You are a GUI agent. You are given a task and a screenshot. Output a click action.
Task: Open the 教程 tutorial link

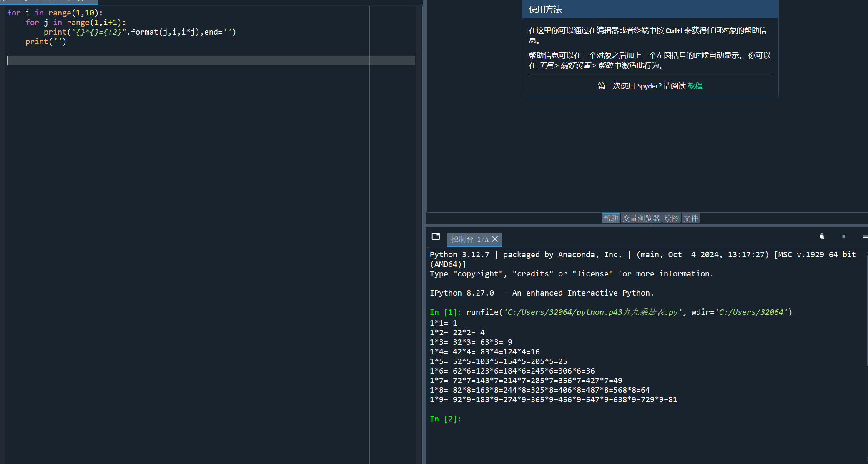[695, 86]
